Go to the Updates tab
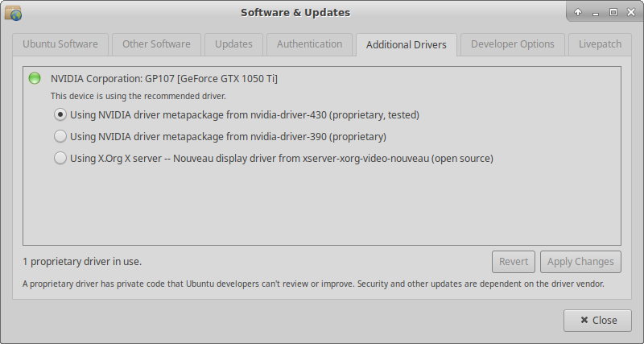Viewport: 644px width, 344px height. click(x=233, y=44)
